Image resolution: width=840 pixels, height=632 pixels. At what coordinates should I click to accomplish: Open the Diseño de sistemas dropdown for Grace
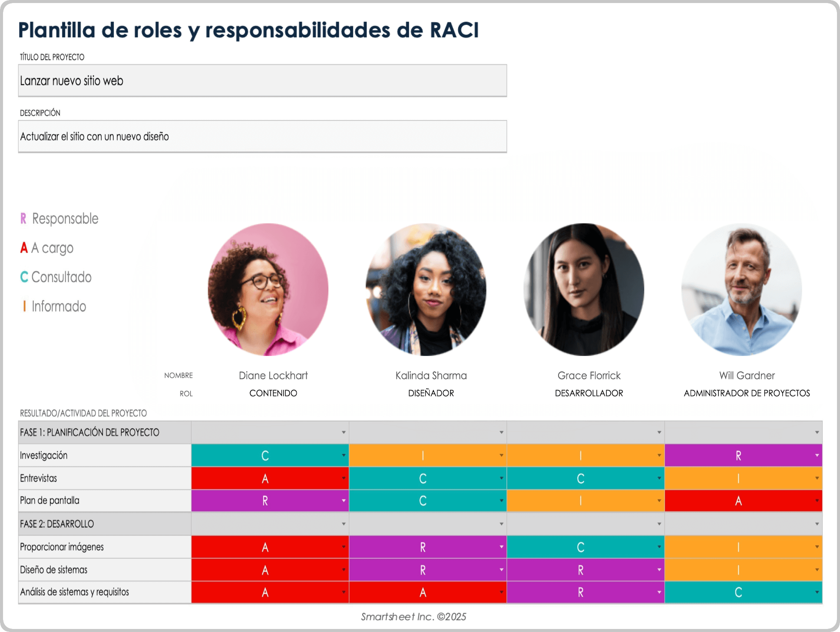(x=659, y=569)
